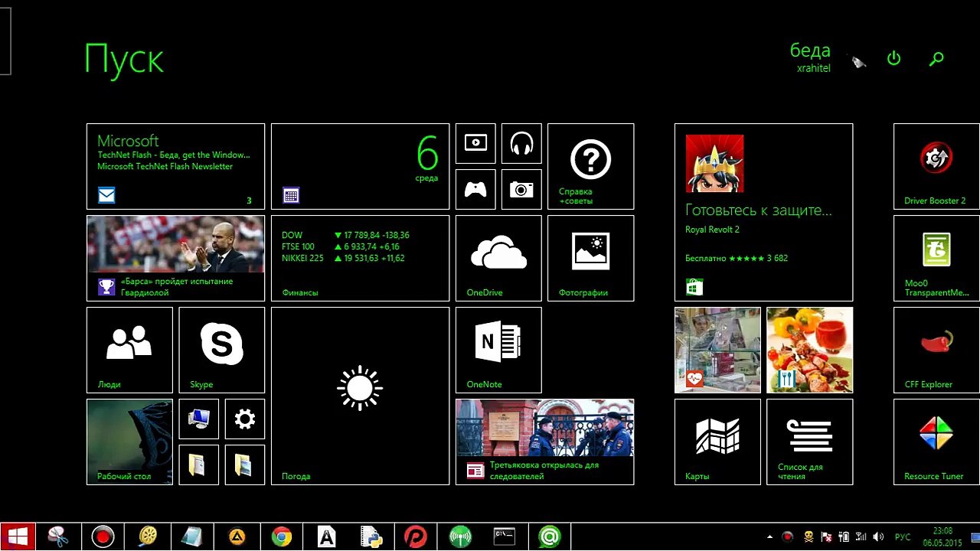Open the Documents folder tile
Viewport: 980px width, 551px height.
pos(198,465)
